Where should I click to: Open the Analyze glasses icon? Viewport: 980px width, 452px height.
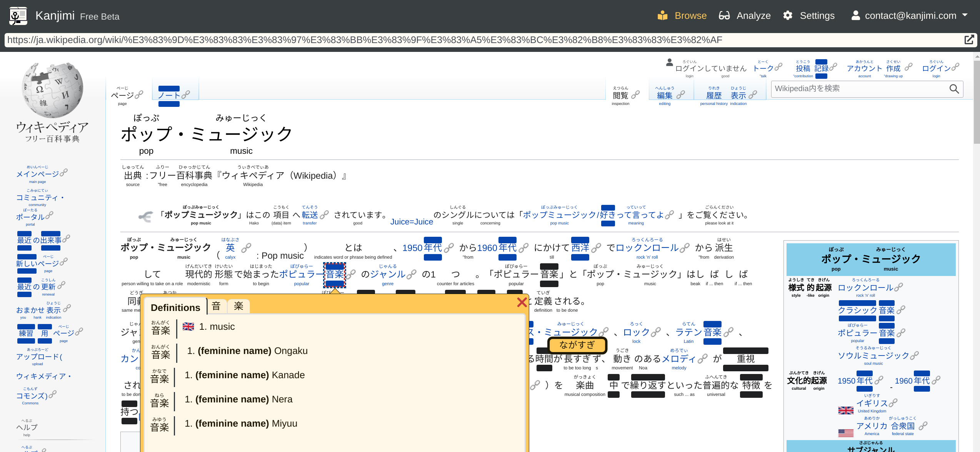724,16
